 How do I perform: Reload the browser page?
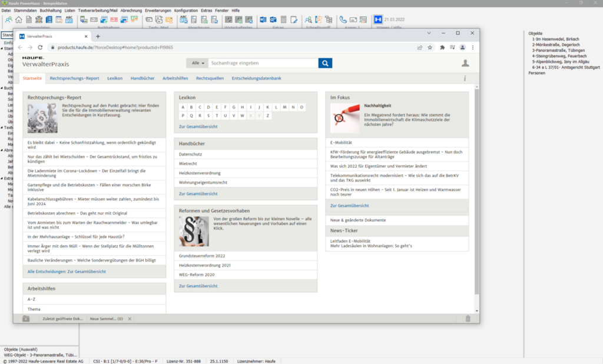coord(40,47)
